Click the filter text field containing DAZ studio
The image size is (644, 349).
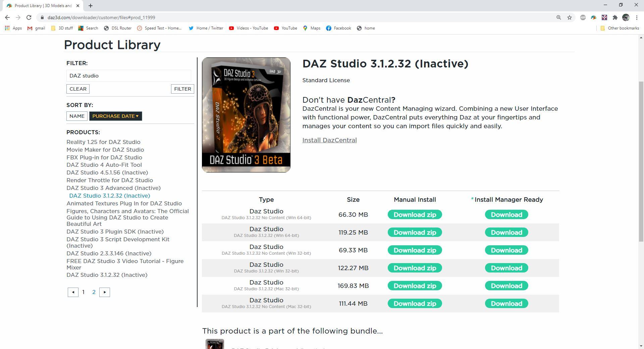pos(129,76)
